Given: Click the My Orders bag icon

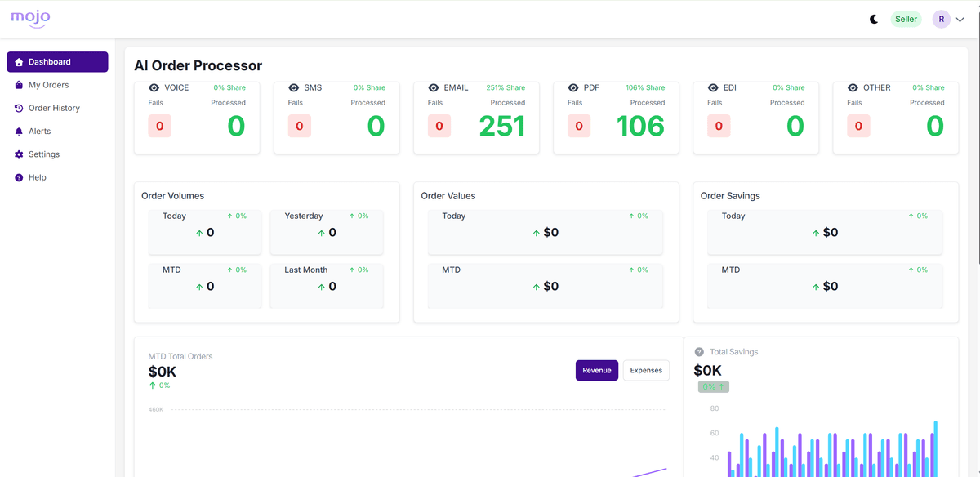Looking at the screenshot, I should point(19,85).
